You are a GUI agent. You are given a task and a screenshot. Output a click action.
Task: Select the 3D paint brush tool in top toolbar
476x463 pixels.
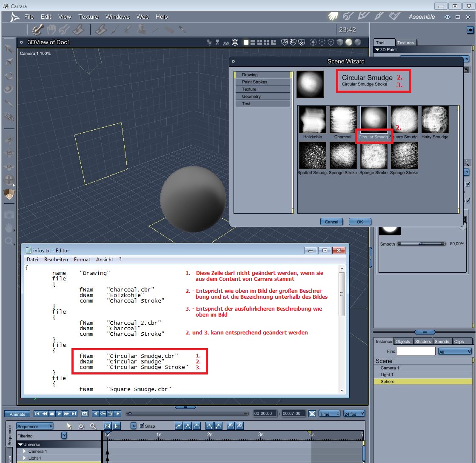pyautogui.click(x=38, y=29)
